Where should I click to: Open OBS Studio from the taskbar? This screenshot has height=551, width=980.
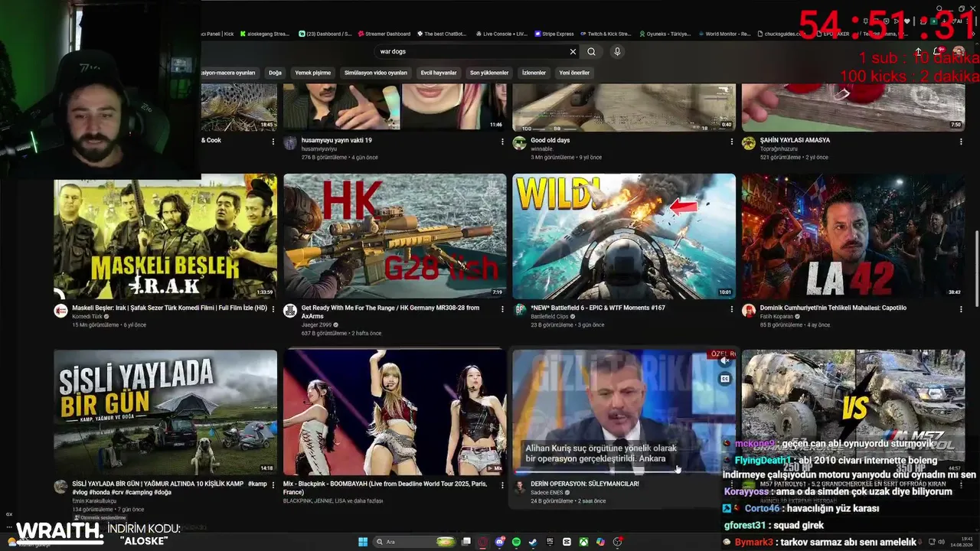pos(617,542)
